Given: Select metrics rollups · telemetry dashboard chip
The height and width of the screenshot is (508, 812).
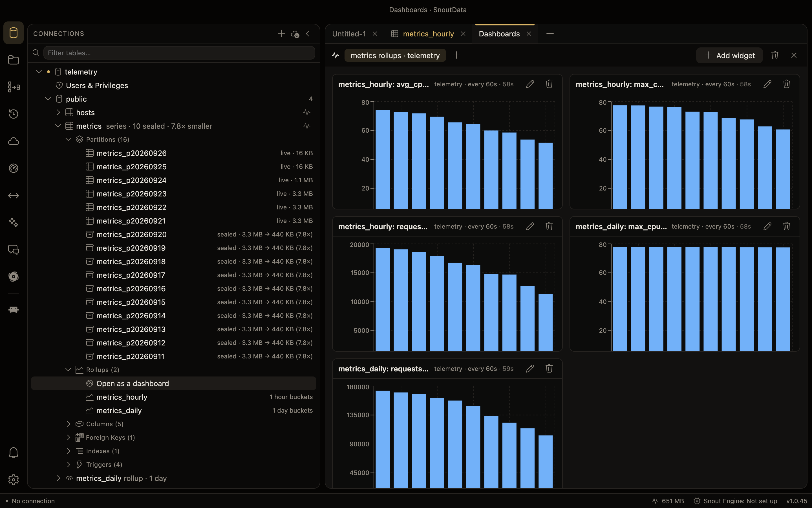Looking at the screenshot, I should [395, 55].
